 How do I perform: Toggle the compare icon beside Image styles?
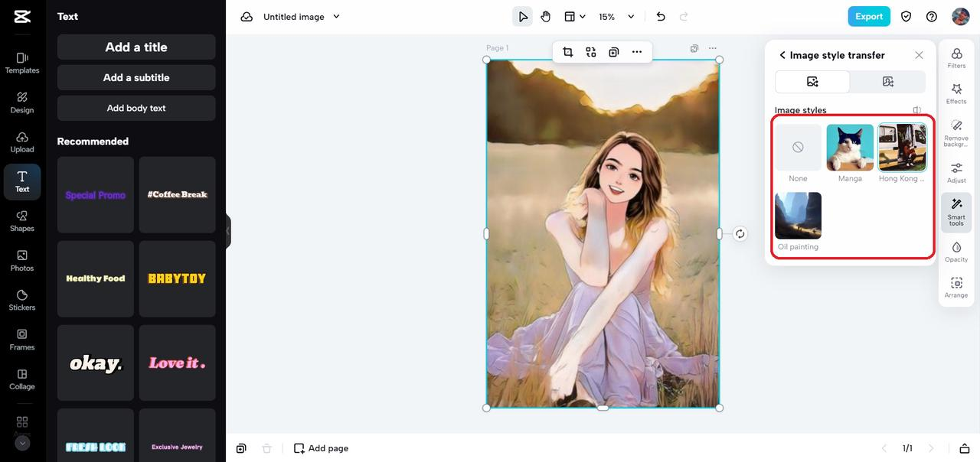917,110
